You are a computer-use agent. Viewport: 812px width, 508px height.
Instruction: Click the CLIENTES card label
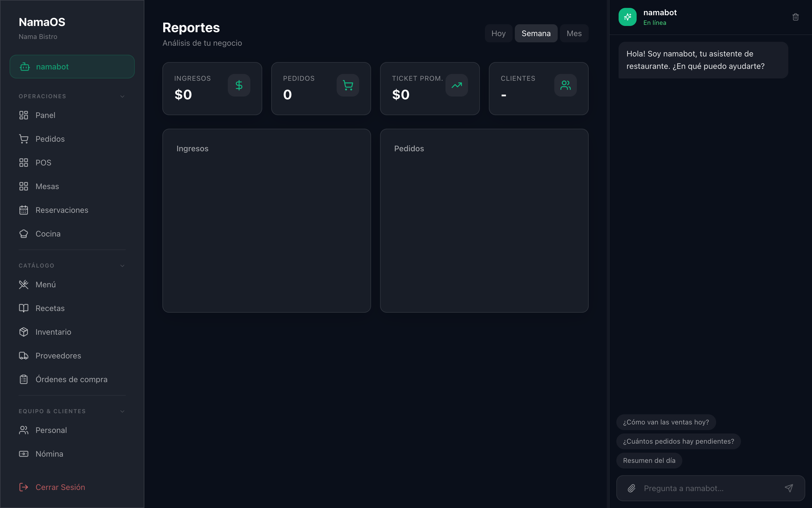[x=518, y=78]
